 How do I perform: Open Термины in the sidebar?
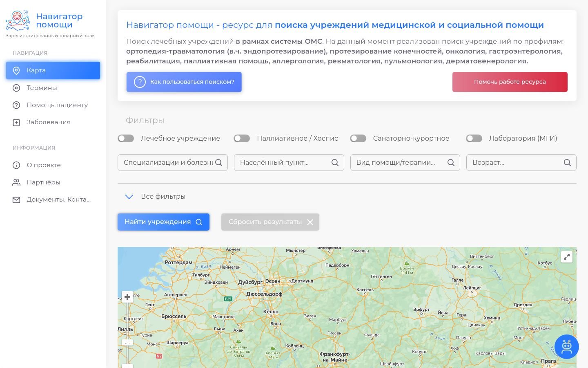click(x=53, y=88)
